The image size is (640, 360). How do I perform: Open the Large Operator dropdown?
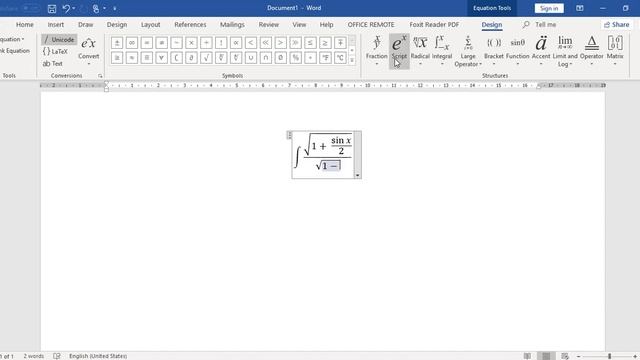[x=468, y=51]
